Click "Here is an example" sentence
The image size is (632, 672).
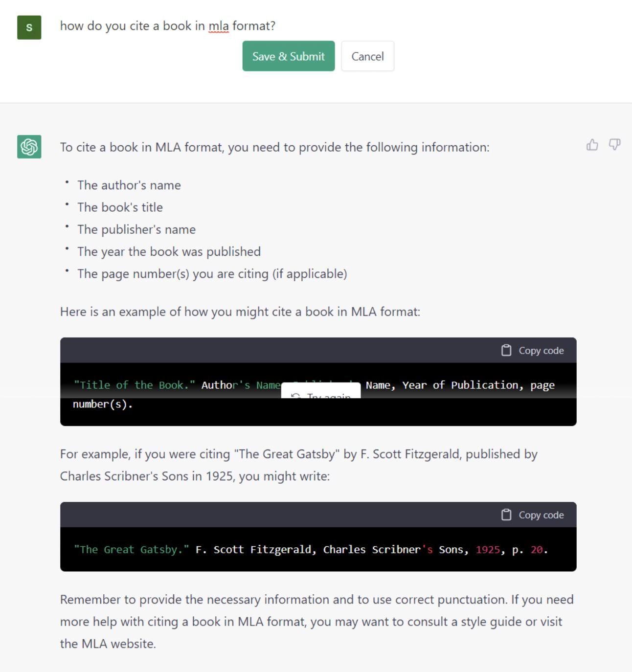click(x=240, y=312)
